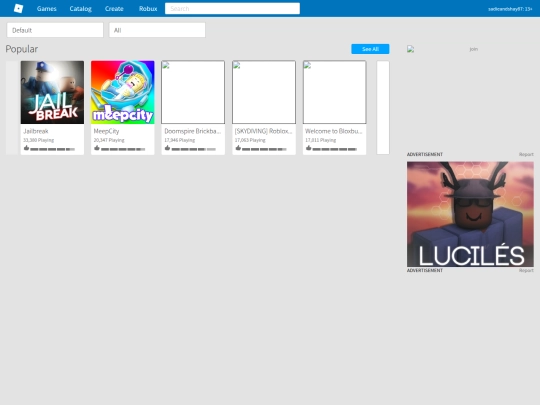Open the Create menu
Image resolution: width=540 pixels, height=405 pixels.
[x=114, y=9]
